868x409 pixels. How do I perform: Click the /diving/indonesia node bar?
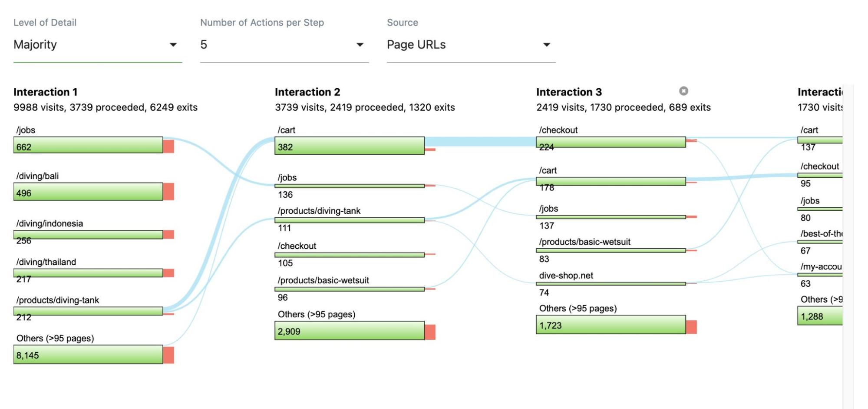(x=88, y=235)
